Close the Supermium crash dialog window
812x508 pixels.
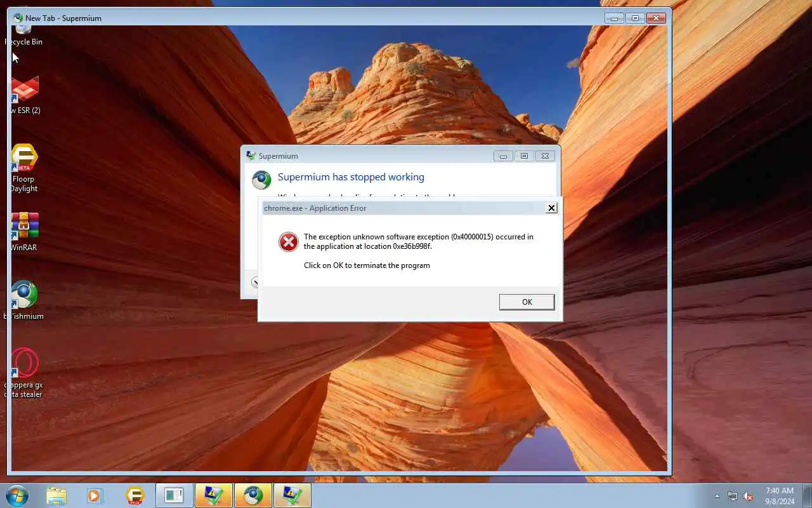[545, 156]
